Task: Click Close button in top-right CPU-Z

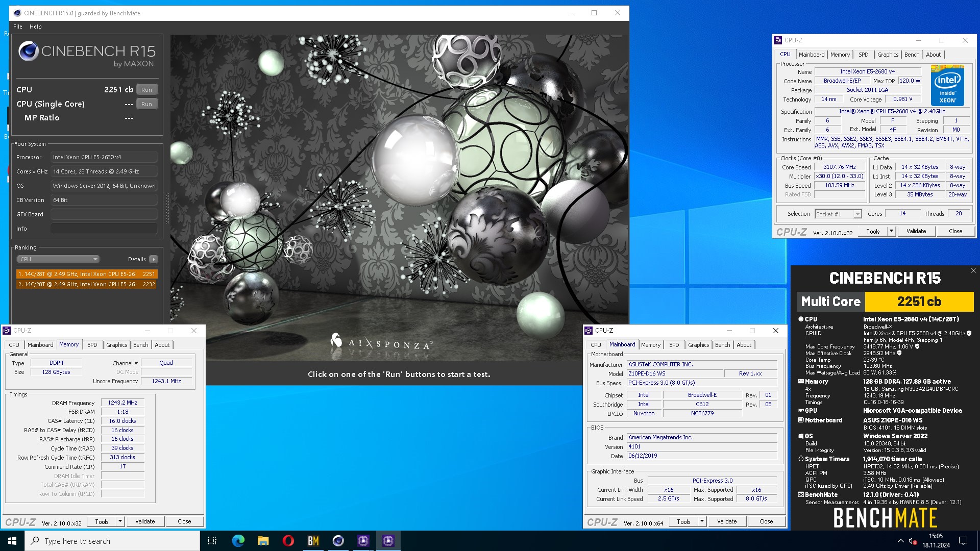Action: pos(955,231)
